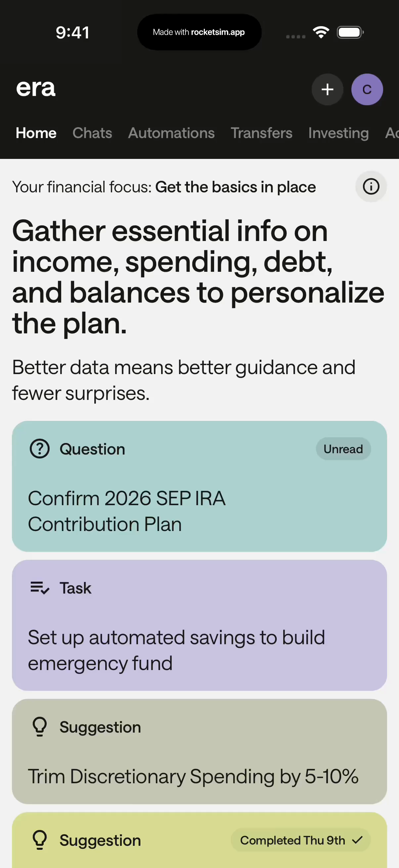Open Trim Discretionary Spending by 5-10% suggestion

(193, 776)
